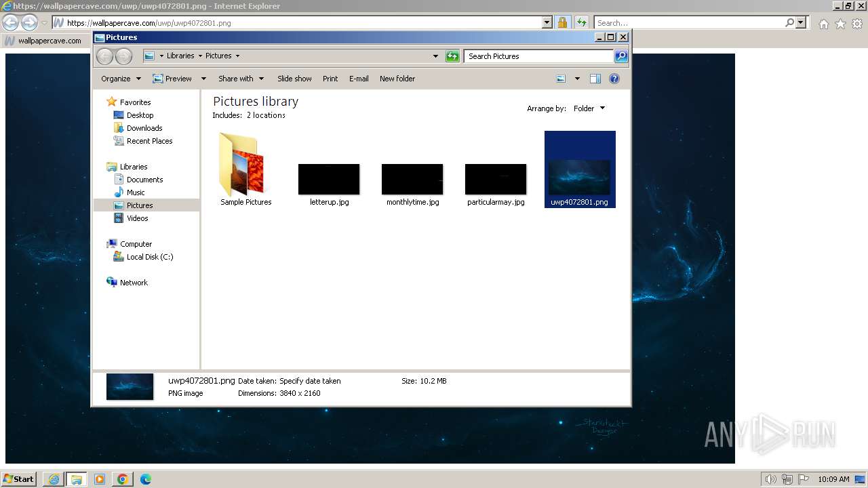Open the views dropdown arrow

click(x=577, y=79)
